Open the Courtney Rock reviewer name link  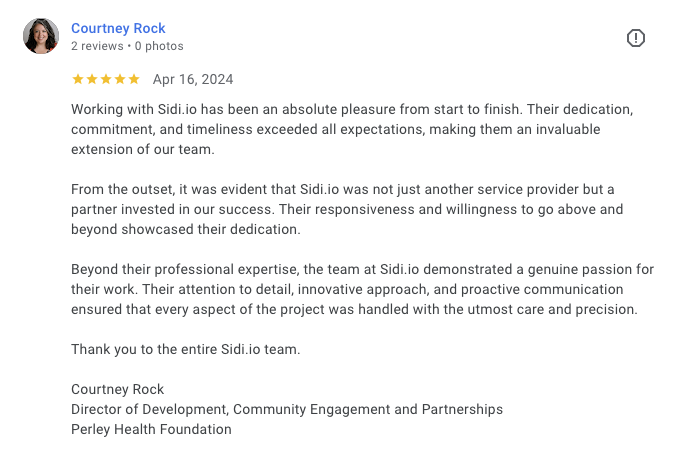coord(118,28)
